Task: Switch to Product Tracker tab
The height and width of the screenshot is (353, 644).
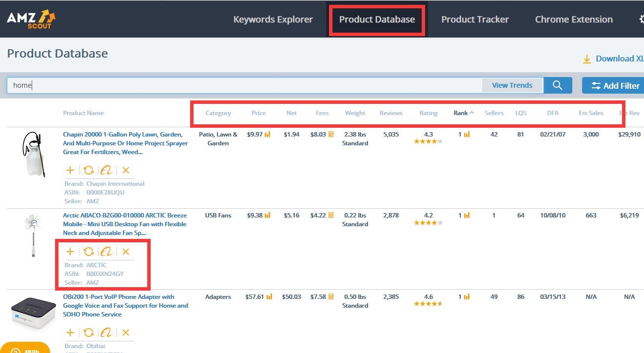Action: 475,20
